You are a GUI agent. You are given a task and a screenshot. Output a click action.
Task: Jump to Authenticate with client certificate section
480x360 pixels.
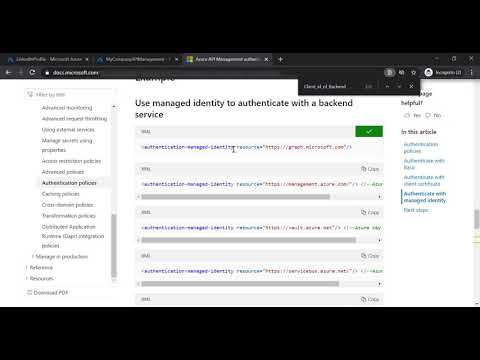click(x=424, y=180)
